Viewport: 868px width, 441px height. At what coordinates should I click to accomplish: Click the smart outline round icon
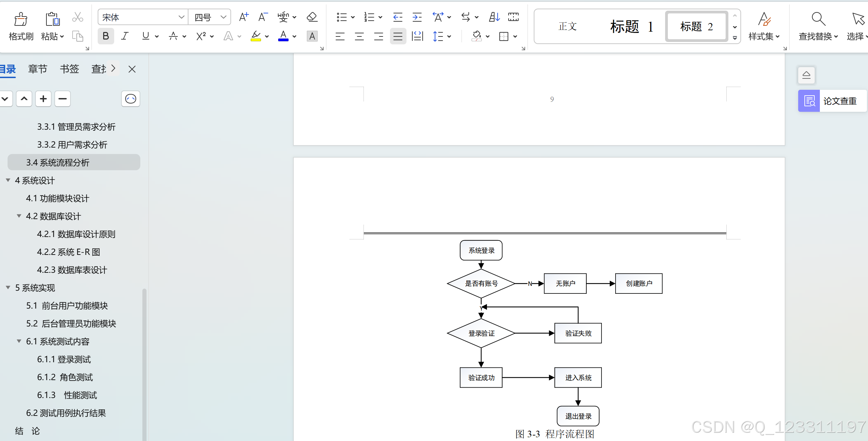click(131, 99)
